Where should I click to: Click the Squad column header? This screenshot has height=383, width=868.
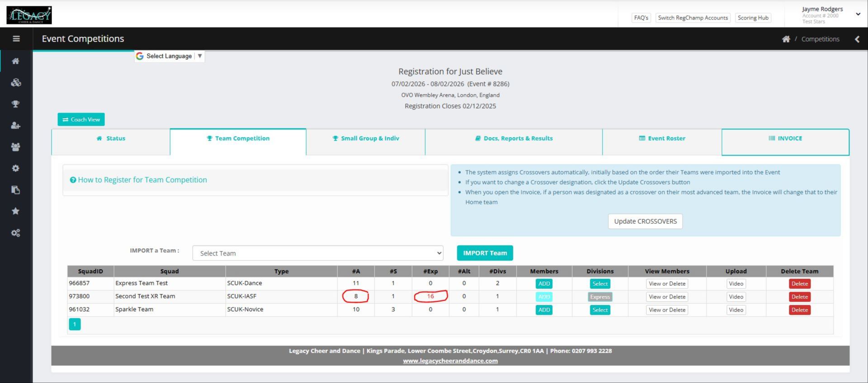(170, 271)
